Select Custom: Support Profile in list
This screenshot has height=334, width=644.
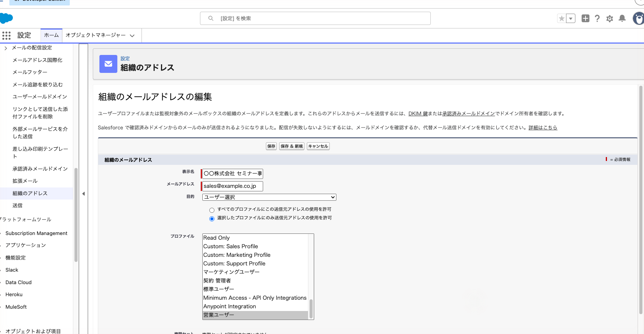point(256,263)
